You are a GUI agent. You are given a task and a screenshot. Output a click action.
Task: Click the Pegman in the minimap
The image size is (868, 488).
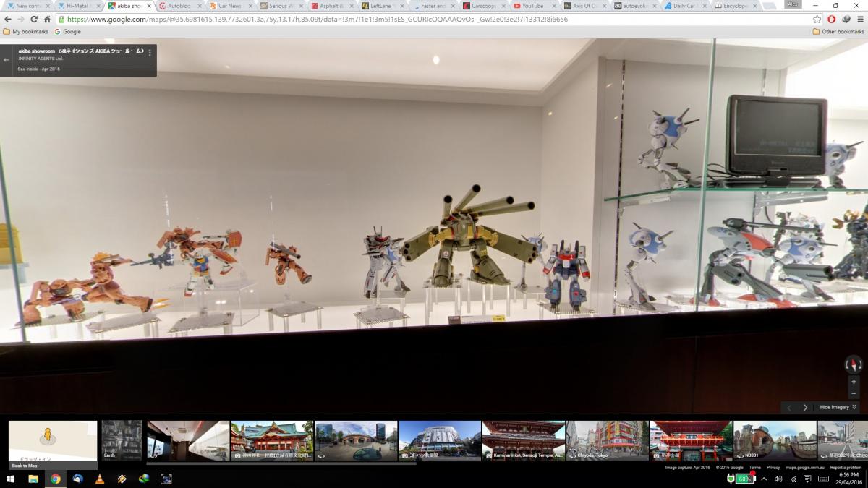pos(48,436)
